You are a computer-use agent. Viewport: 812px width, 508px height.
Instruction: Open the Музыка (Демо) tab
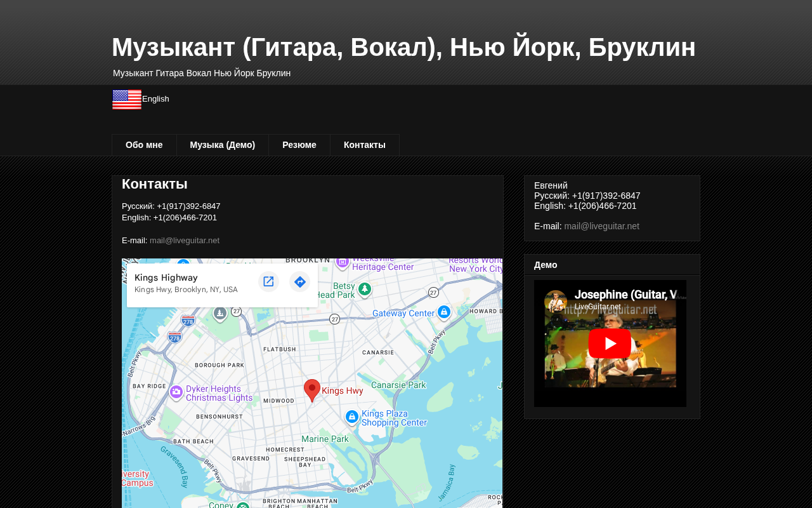coord(223,145)
